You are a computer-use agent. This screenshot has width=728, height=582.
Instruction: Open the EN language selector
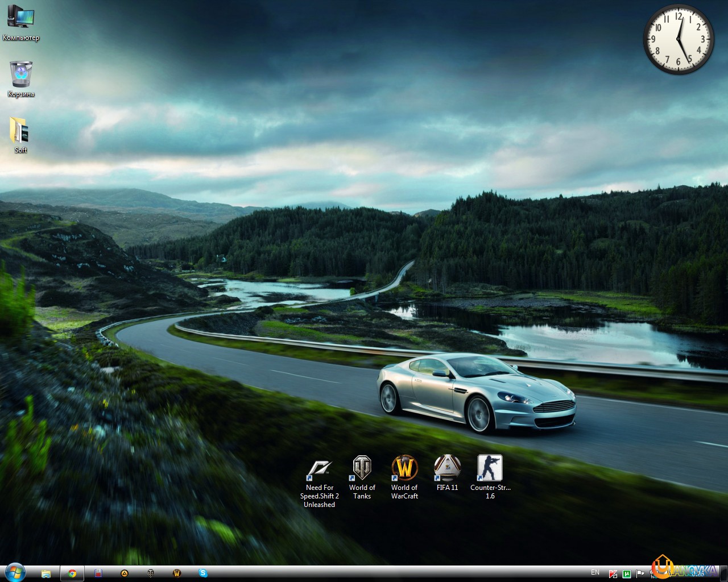(595, 572)
